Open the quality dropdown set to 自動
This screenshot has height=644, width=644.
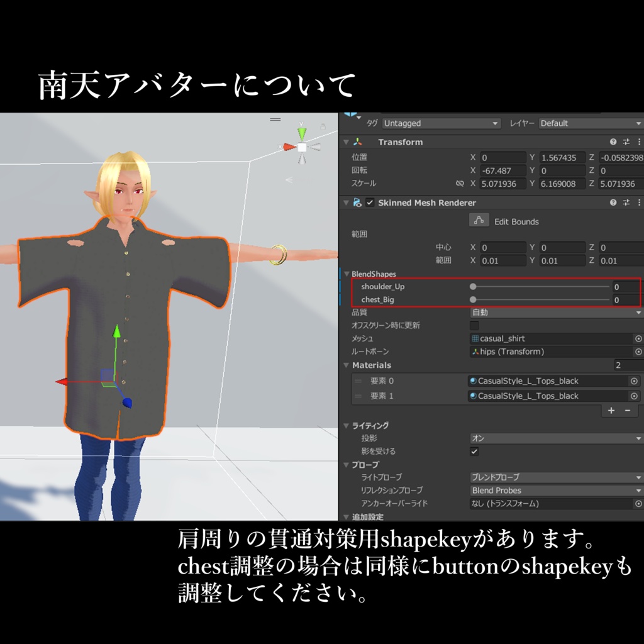[557, 313]
